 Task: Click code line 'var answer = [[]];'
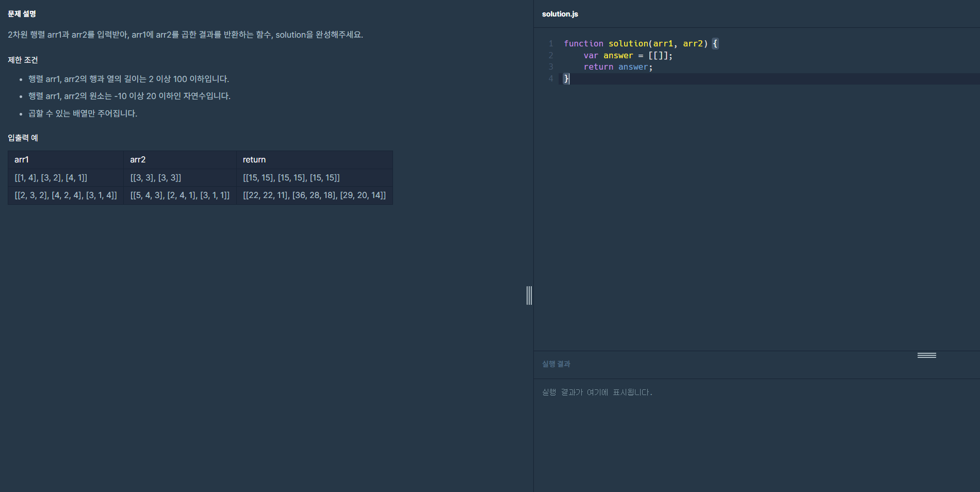pyautogui.click(x=628, y=56)
